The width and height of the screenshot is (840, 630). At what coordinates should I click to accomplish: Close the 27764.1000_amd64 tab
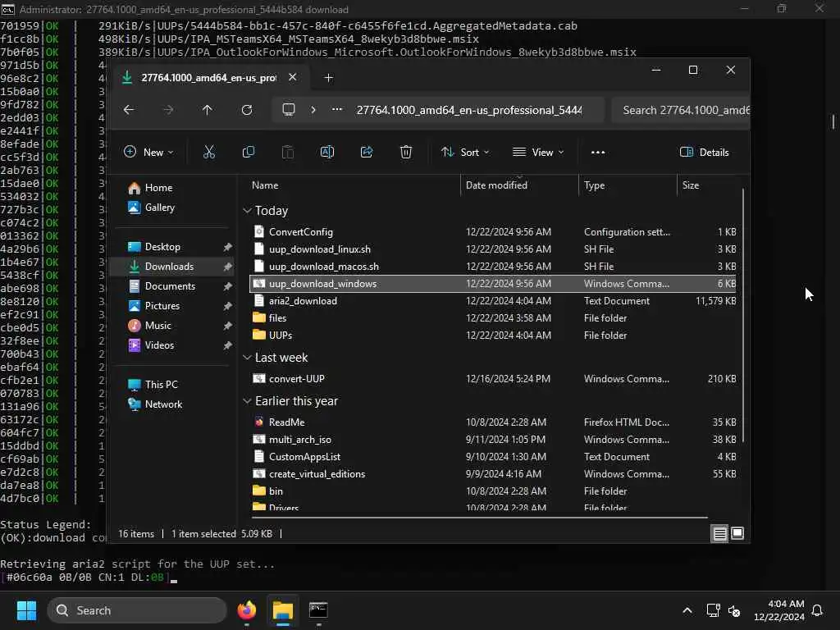click(293, 77)
